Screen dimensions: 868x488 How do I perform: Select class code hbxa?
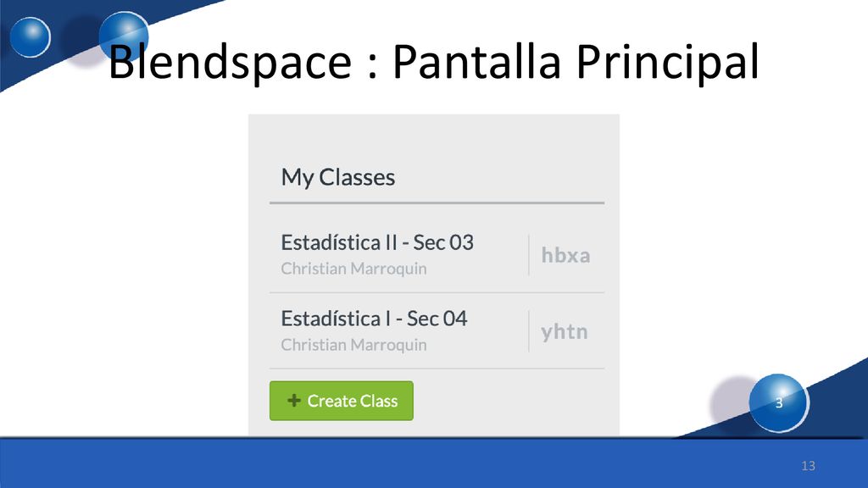pos(565,255)
